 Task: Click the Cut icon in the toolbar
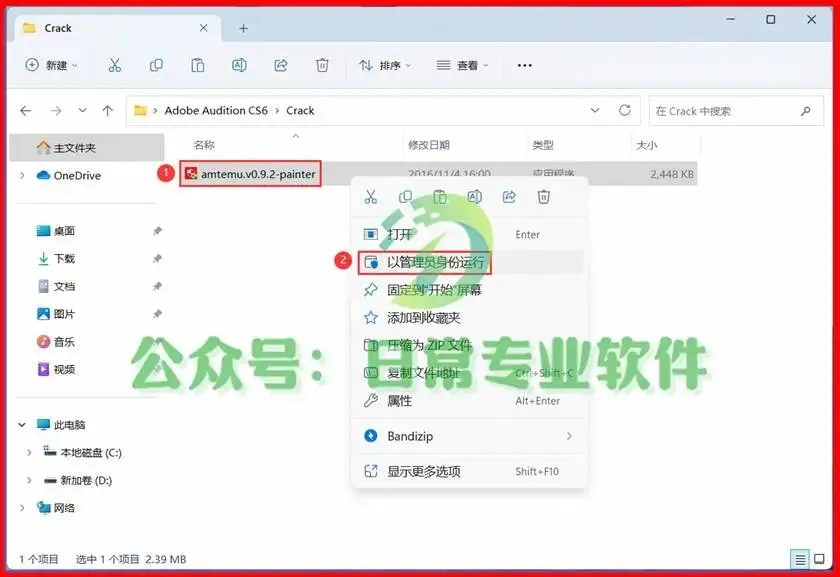(x=115, y=65)
